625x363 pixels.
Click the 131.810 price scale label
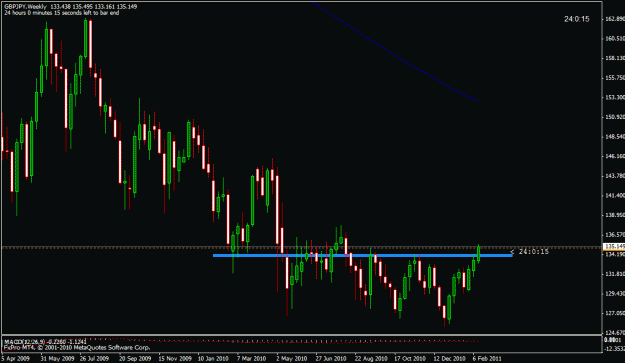click(x=615, y=274)
